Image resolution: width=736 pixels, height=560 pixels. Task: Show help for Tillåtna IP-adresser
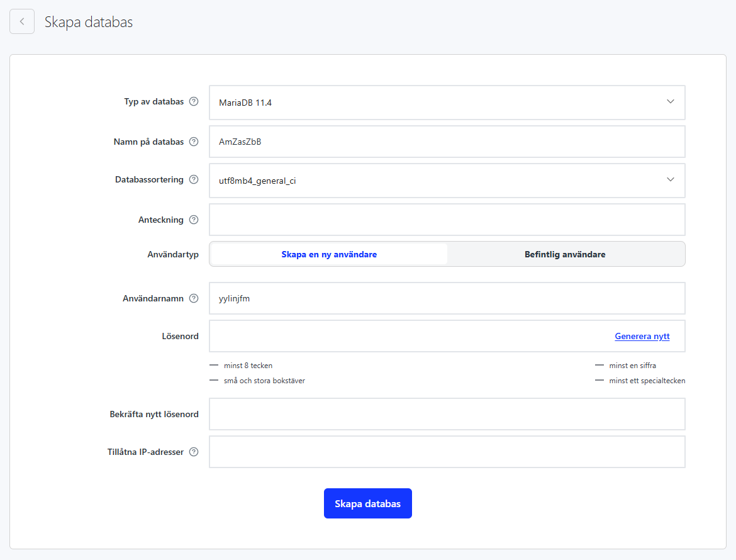194,452
